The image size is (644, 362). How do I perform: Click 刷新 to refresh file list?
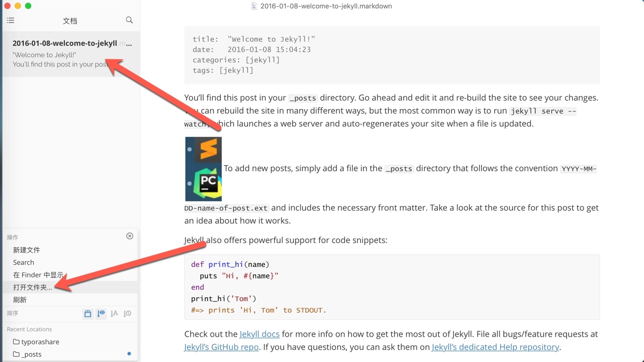click(20, 300)
